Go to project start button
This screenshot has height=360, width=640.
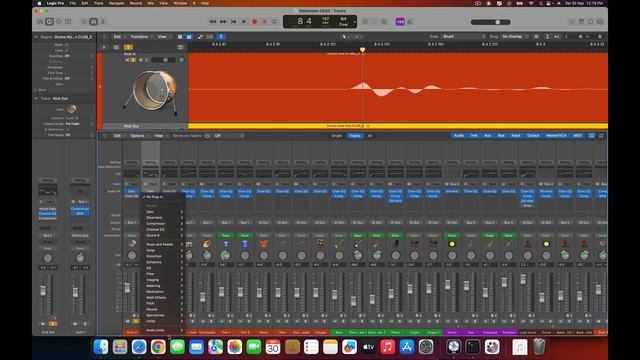coord(233,22)
